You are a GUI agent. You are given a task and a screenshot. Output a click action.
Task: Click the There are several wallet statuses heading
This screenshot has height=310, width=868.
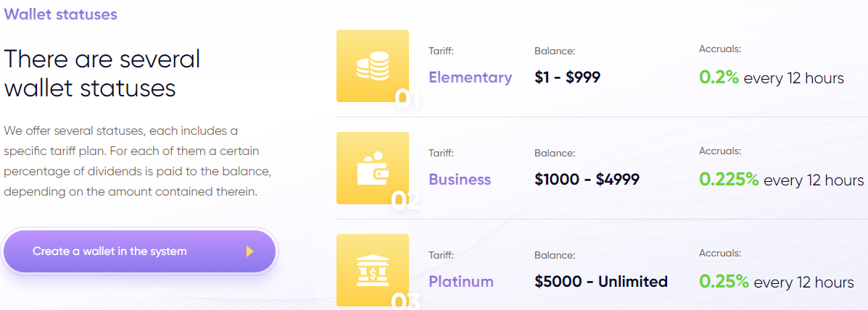coord(102,73)
